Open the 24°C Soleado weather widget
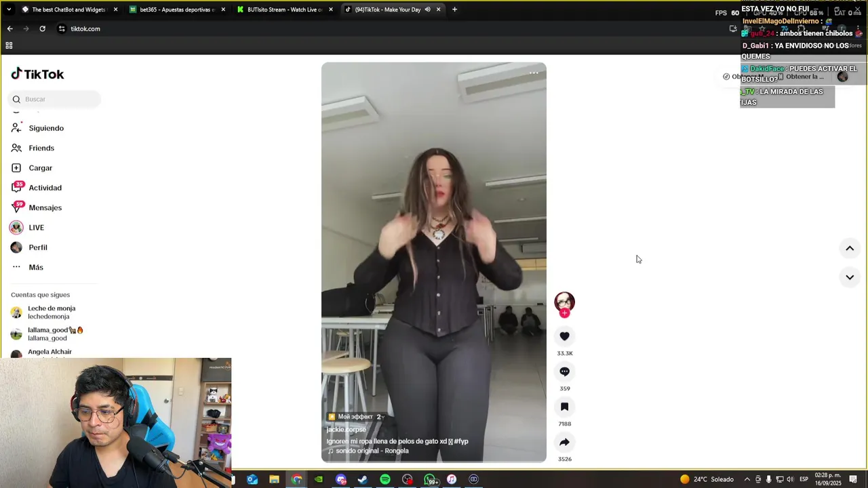 click(x=707, y=479)
